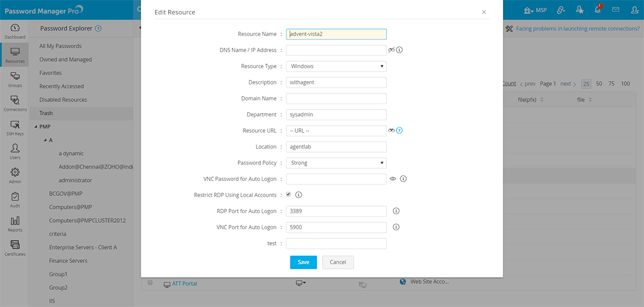The height and width of the screenshot is (307, 644).
Task: Open the Resource Type dropdown
Action: click(x=336, y=66)
